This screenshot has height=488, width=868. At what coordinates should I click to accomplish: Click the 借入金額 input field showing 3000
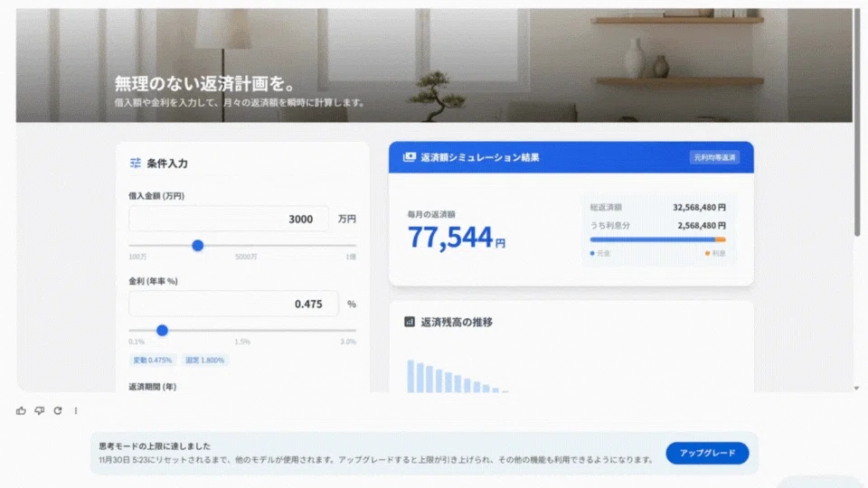point(229,219)
